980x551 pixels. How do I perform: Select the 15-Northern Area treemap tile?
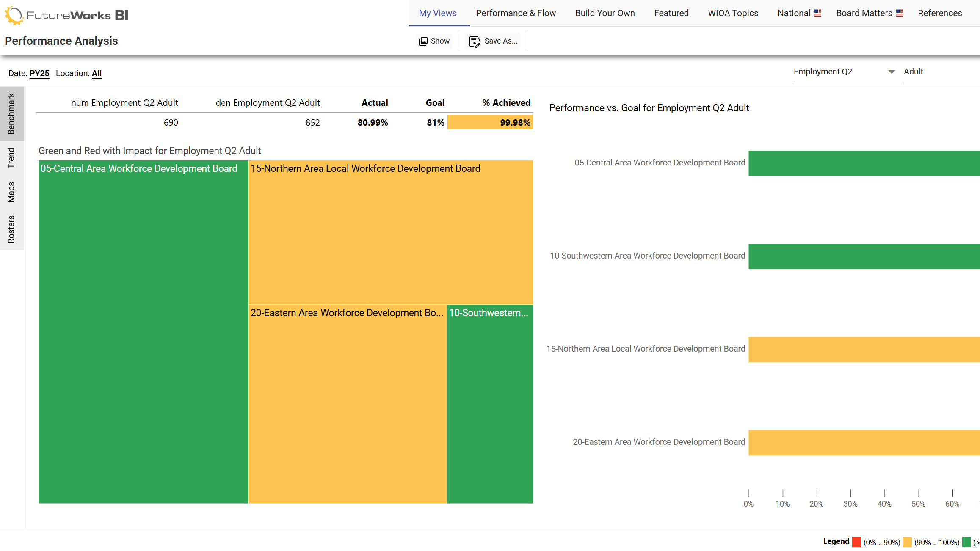click(391, 232)
